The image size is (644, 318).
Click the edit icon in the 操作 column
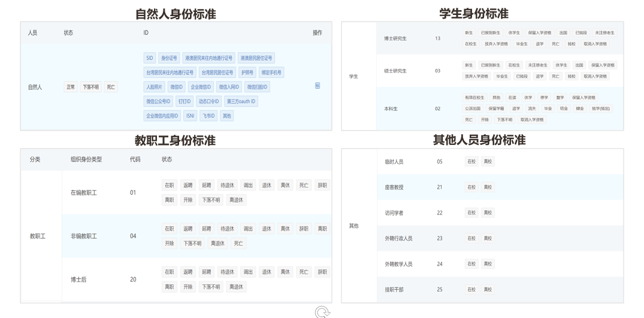point(317,86)
